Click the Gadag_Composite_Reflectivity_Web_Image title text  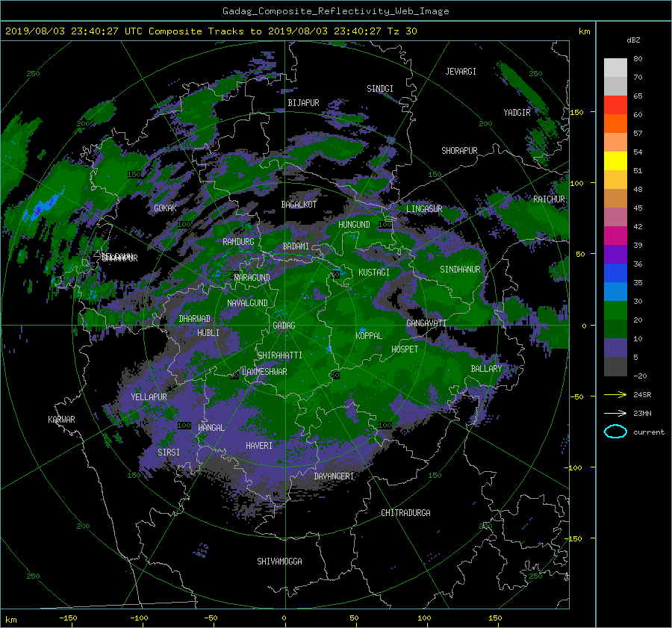335,11
